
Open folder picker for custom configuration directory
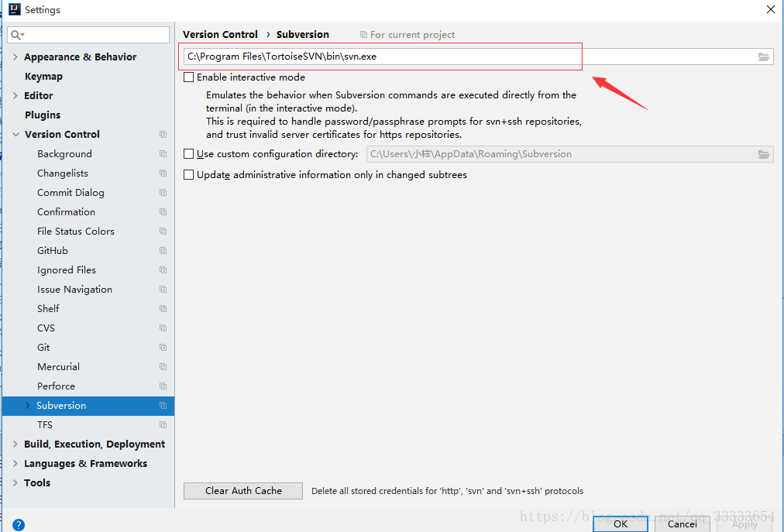(x=763, y=153)
